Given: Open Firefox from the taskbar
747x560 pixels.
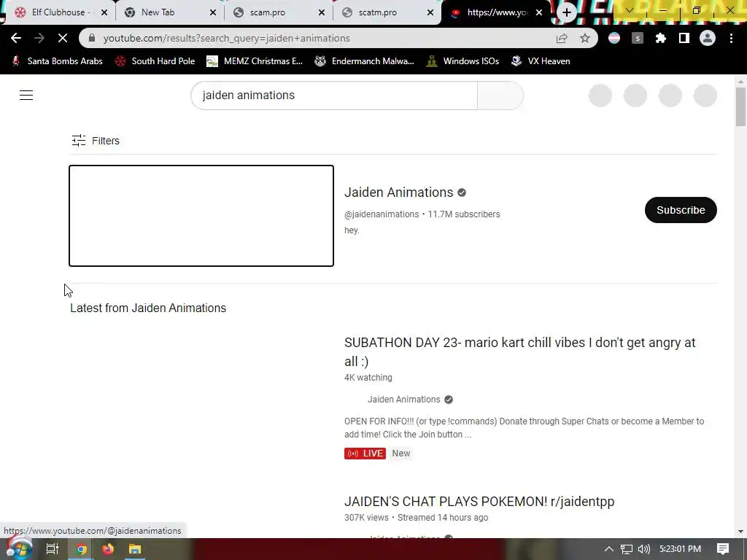Looking at the screenshot, I should pos(108,549).
